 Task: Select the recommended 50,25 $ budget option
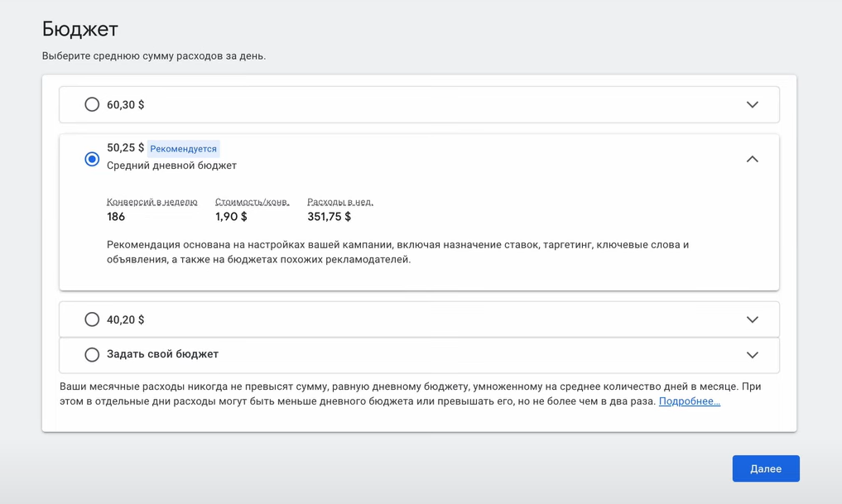pyautogui.click(x=91, y=159)
